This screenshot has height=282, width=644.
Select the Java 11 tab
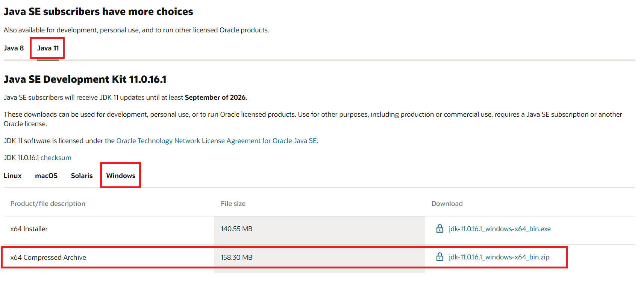pos(48,48)
